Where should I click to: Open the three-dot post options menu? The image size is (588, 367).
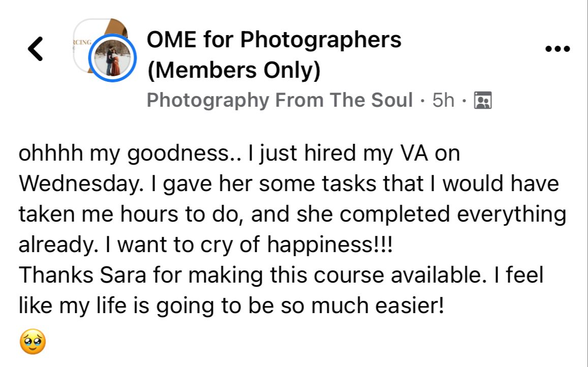point(557,49)
